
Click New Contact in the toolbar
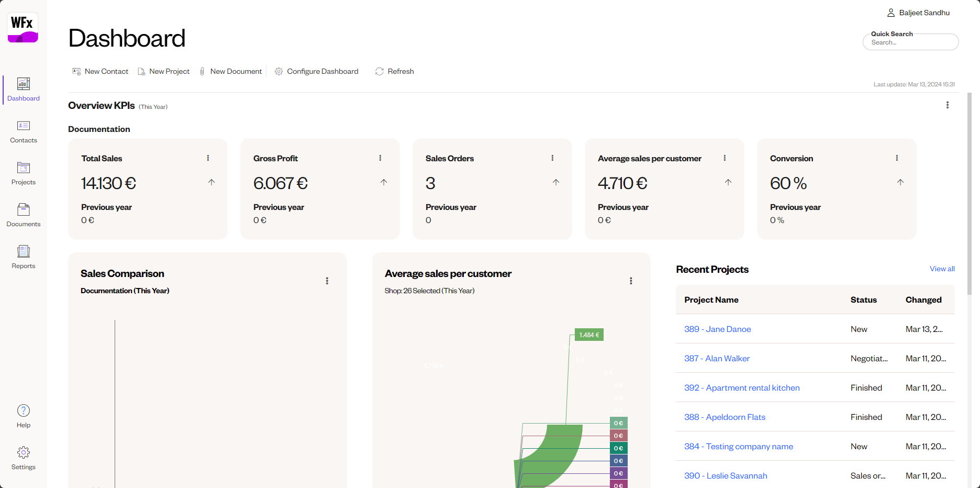100,71
